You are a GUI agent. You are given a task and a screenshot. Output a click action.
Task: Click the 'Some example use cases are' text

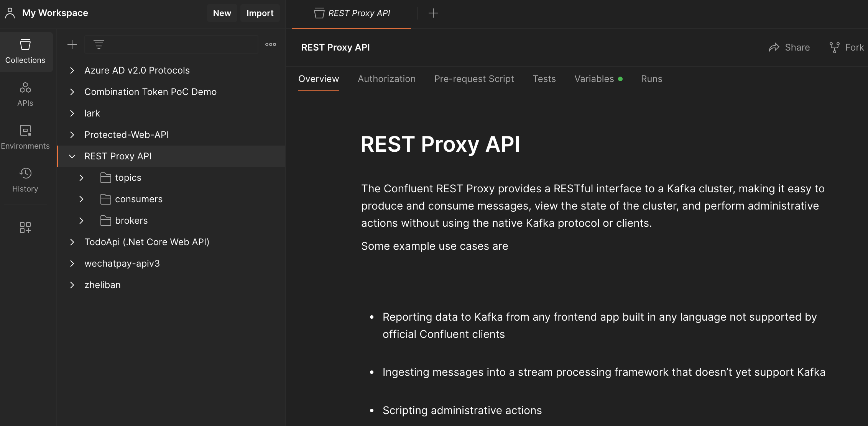pyautogui.click(x=434, y=246)
